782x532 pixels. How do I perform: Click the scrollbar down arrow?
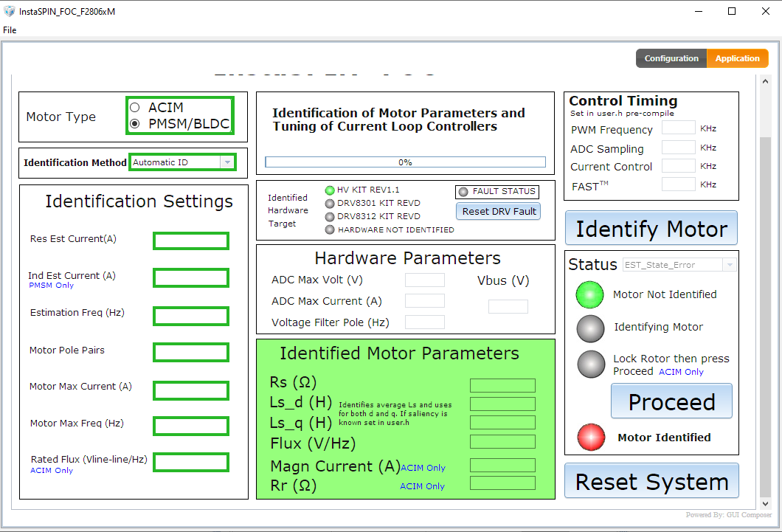pyautogui.click(x=765, y=503)
